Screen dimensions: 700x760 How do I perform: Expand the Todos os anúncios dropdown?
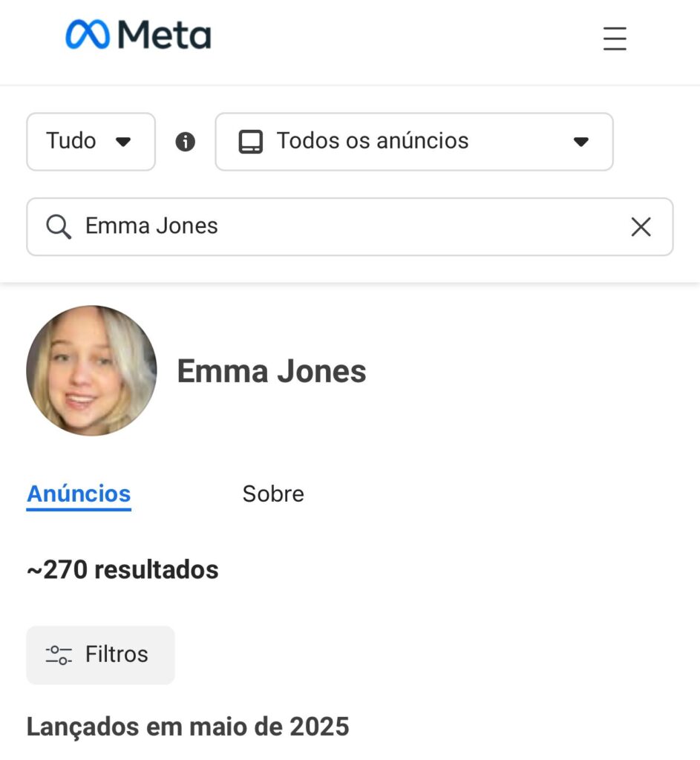[414, 142]
